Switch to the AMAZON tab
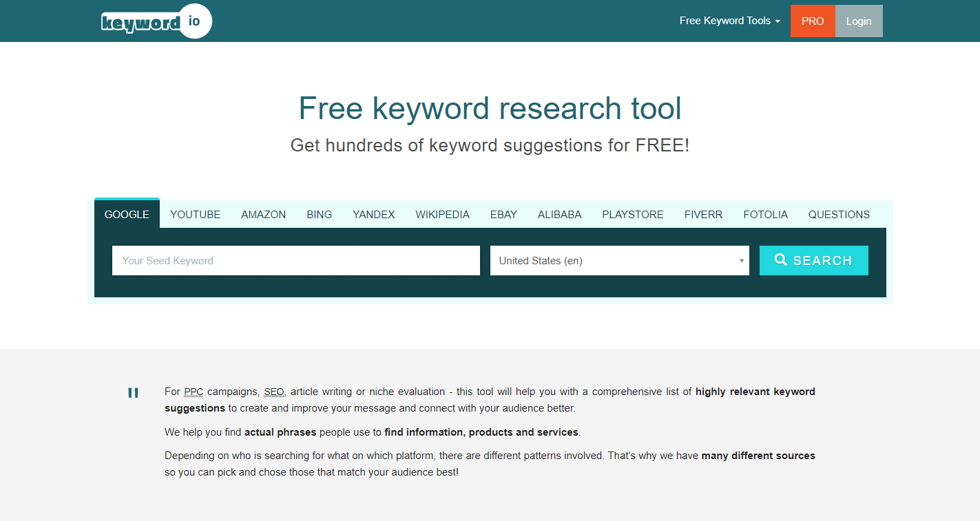The image size is (980, 521). (x=264, y=214)
